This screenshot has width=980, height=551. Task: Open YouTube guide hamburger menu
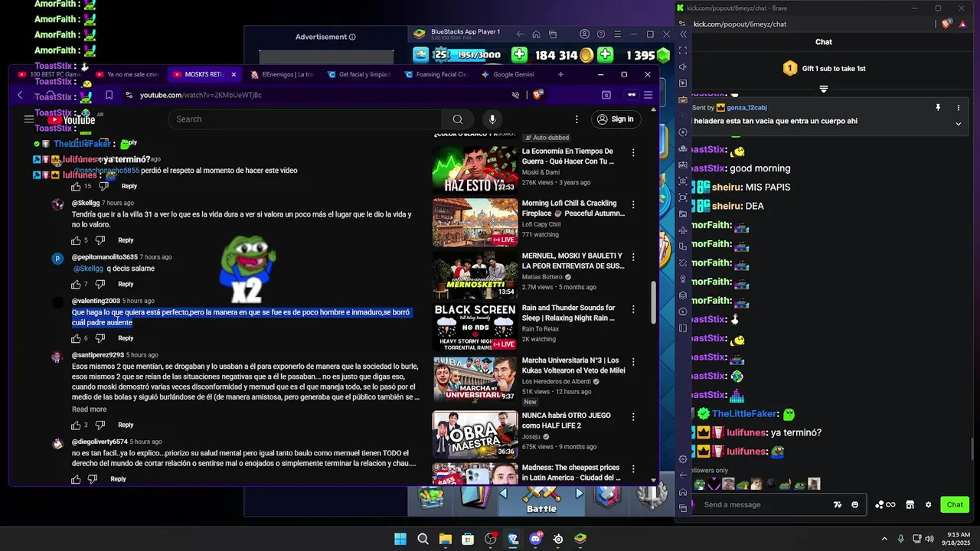29,119
